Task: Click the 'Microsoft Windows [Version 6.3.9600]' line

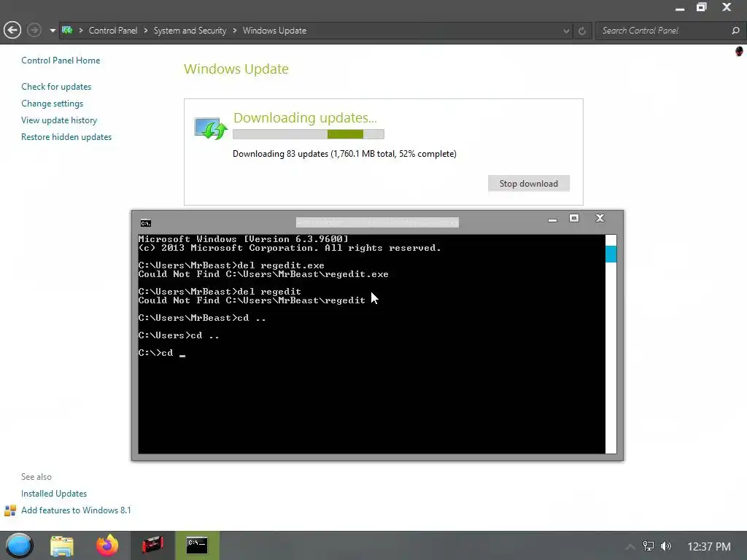Action: click(x=243, y=239)
